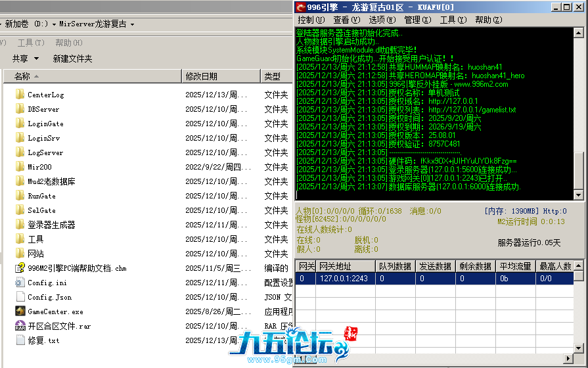588x368 pixels.
Task: Click the GameCenter.exe application icon
Action: tap(20, 311)
